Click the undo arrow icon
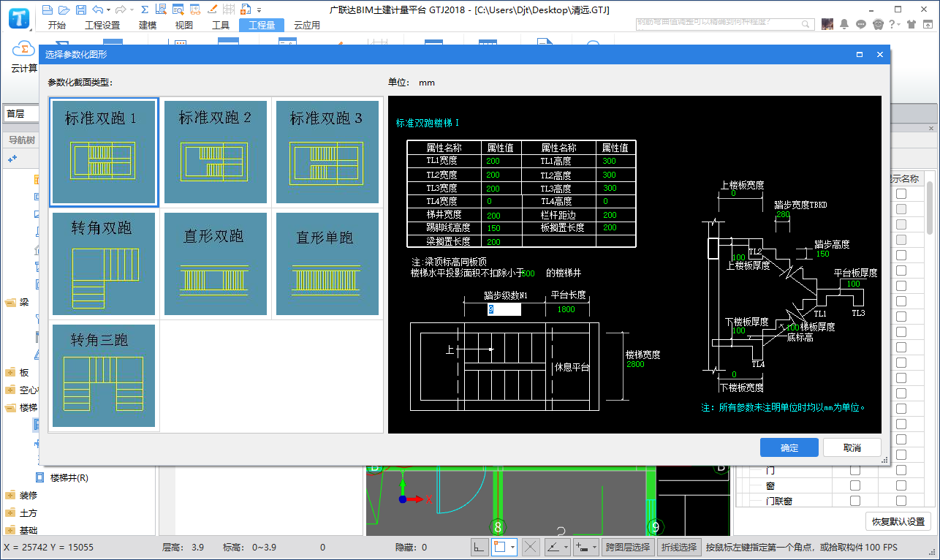 pyautogui.click(x=98, y=10)
